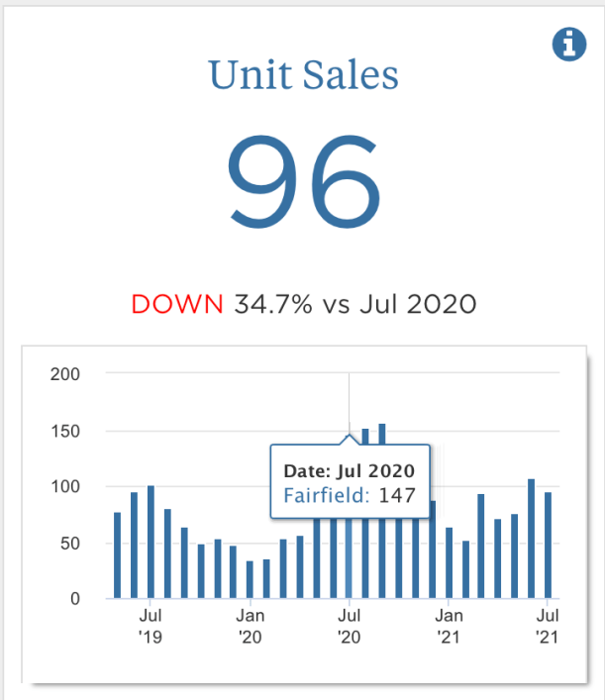Click the Fairfield series label in the tooltip
This screenshot has width=605, height=700.
(326, 496)
